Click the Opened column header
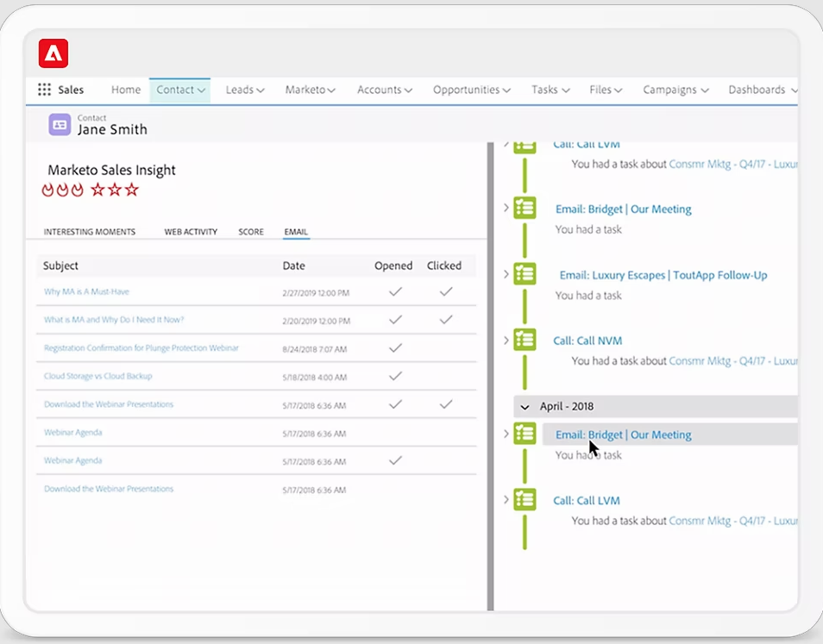823x644 pixels. [x=393, y=266]
